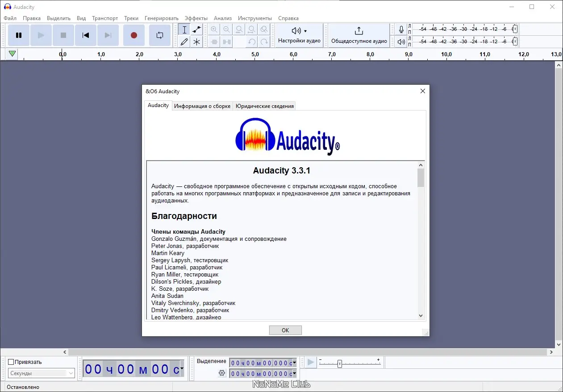
Task: Click the Общедоступное аудио share button
Action: (359, 35)
